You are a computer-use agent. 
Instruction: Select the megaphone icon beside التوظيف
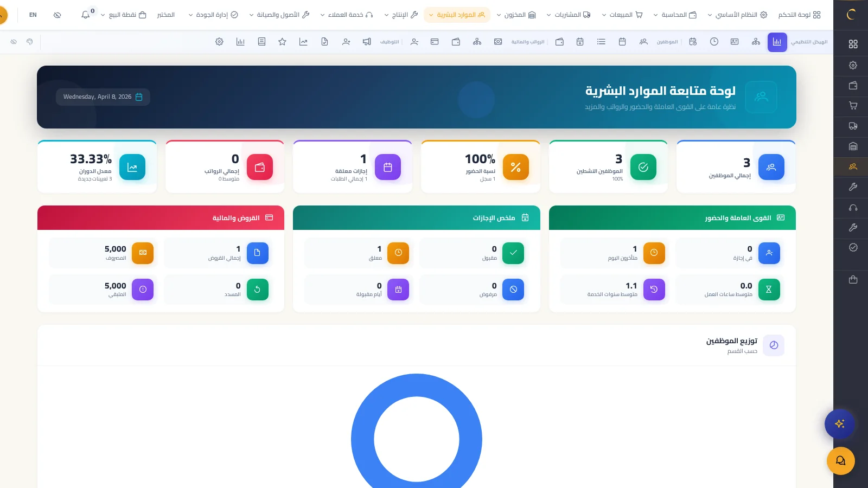click(x=367, y=42)
